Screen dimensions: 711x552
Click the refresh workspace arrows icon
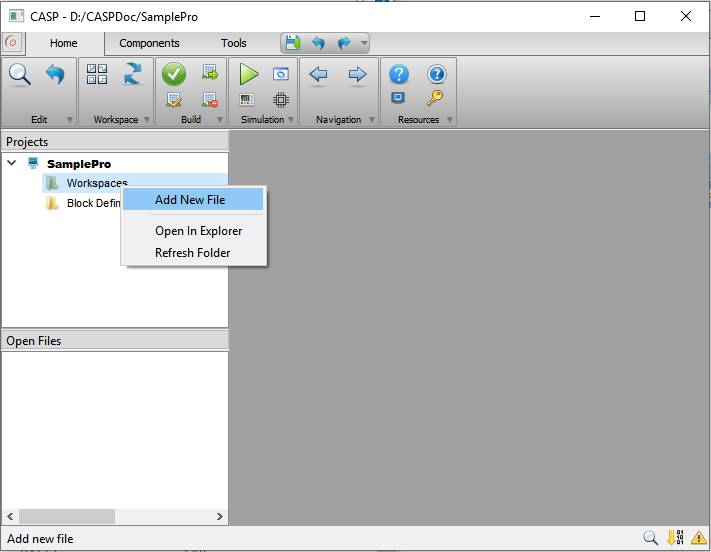(x=133, y=74)
